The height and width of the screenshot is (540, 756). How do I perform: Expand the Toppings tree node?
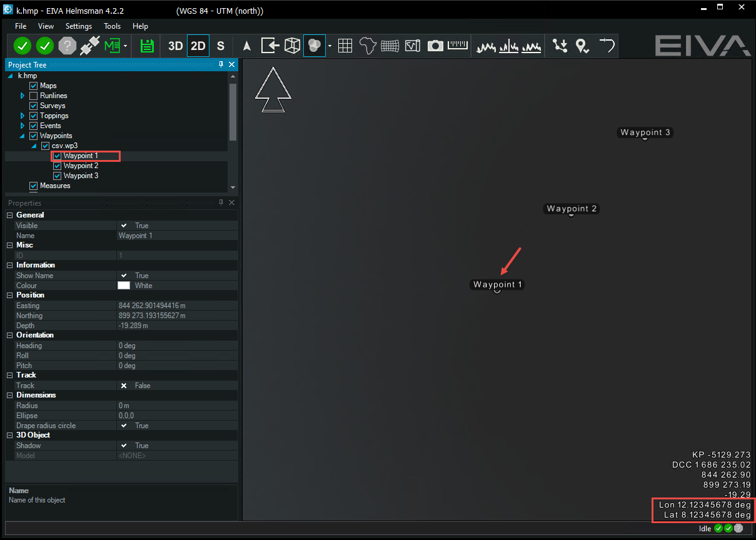[x=23, y=116]
